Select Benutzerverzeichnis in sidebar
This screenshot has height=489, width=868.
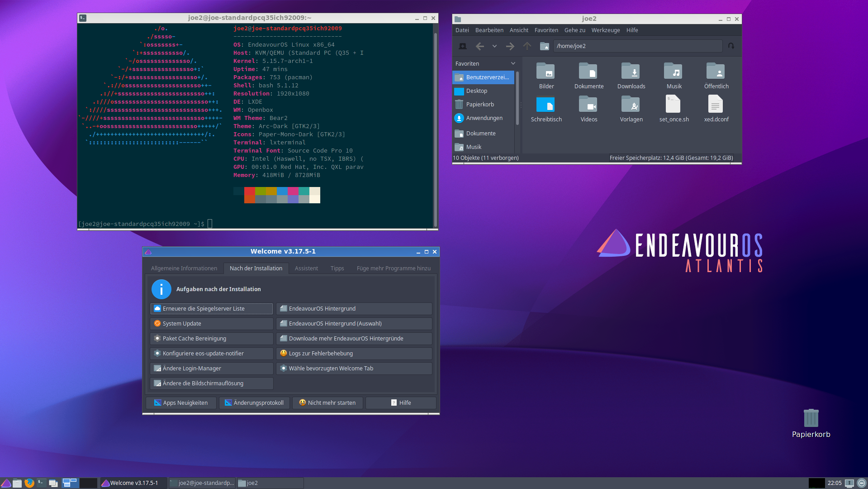point(483,77)
